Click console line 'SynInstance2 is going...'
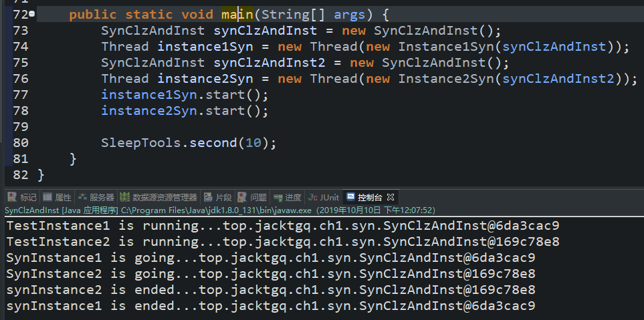 [271, 274]
